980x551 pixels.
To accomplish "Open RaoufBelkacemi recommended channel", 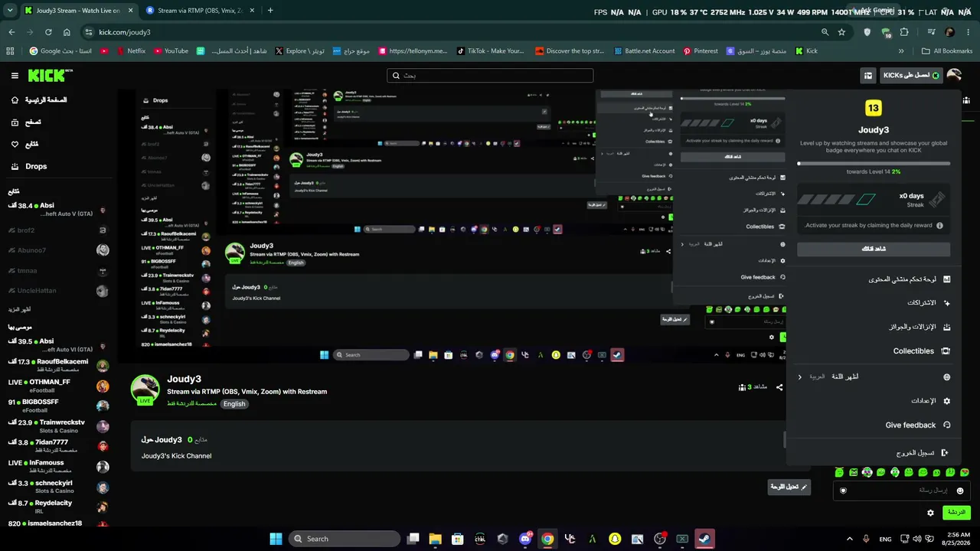I will coord(57,366).
